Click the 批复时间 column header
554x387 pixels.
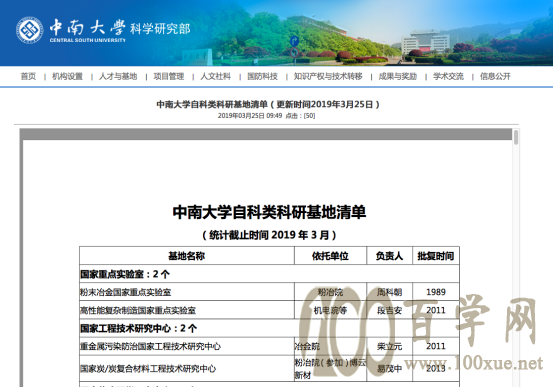point(436,256)
